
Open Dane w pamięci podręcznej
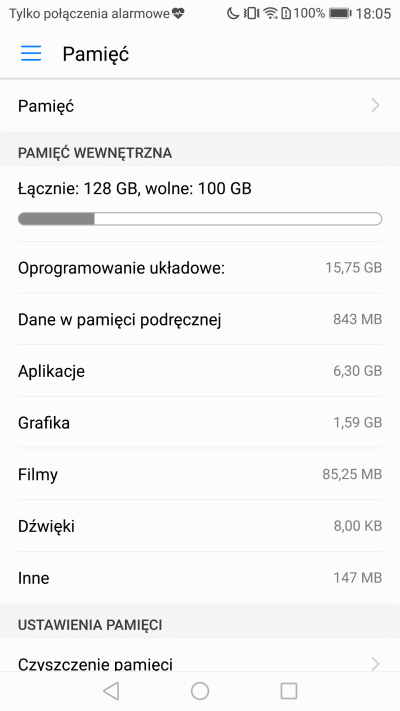coord(200,320)
